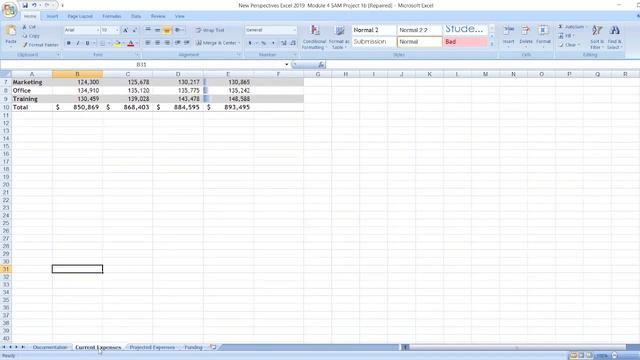Switch to the Data tab
This screenshot has height=360, width=640.
(x=136, y=16)
